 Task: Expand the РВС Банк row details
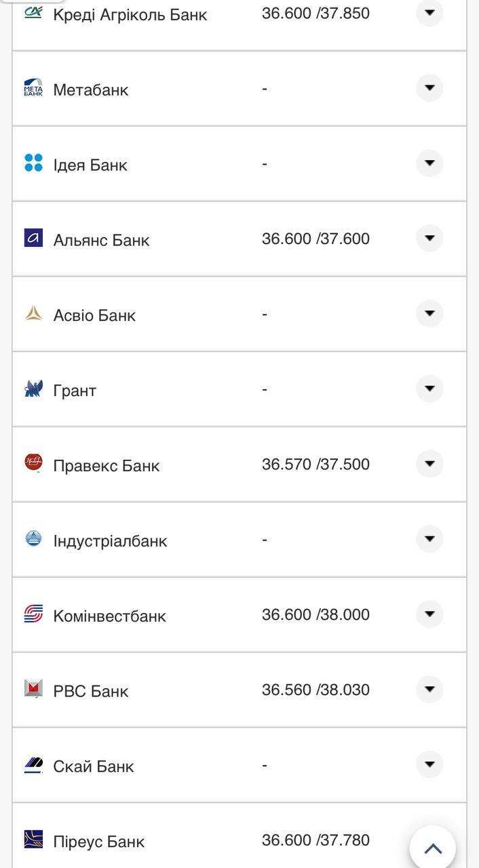(x=429, y=689)
